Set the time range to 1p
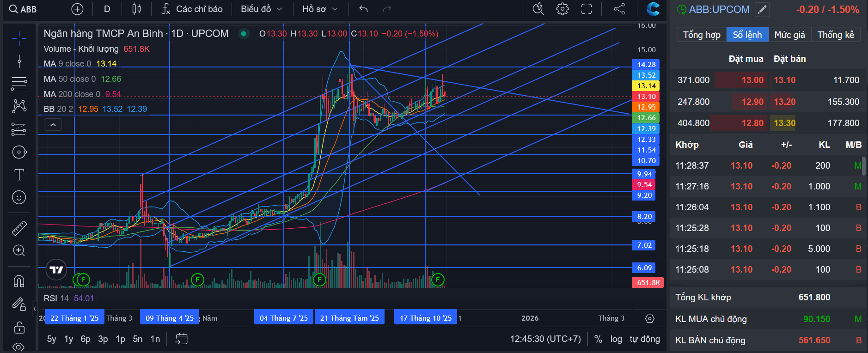Viewport: 868px width, 353px height. pos(121,339)
